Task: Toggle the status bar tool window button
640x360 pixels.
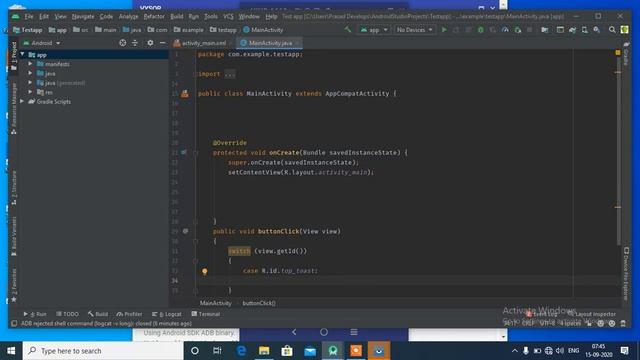Action: point(14,324)
